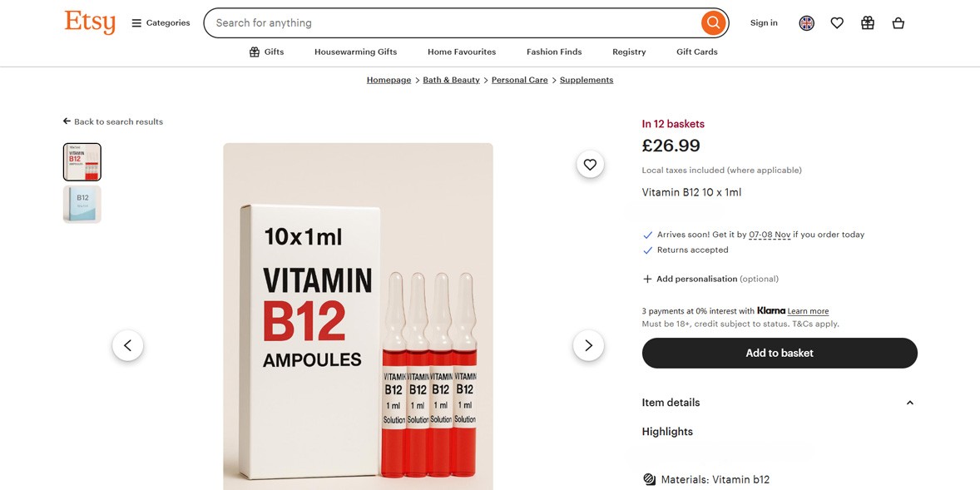Open the Supplements breadcrumb link
Image resolution: width=980 pixels, height=490 pixels.
[586, 79]
